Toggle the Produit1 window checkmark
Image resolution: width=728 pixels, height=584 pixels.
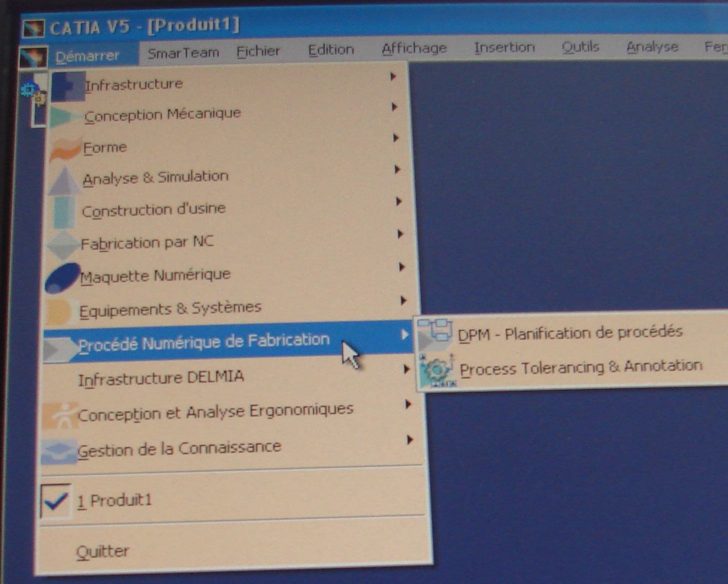(55, 501)
